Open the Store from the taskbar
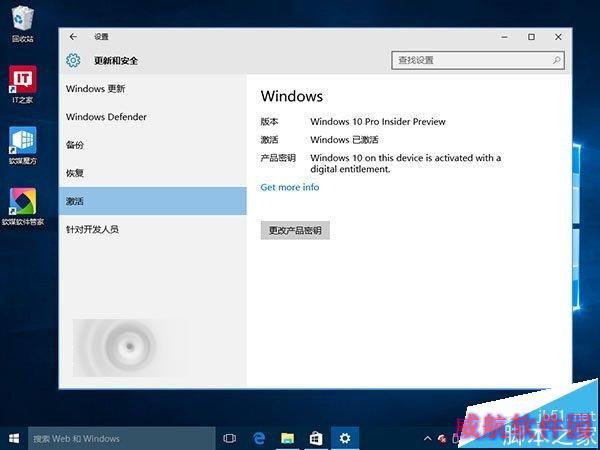Image resolution: width=600 pixels, height=450 pixels. [316, 439]
